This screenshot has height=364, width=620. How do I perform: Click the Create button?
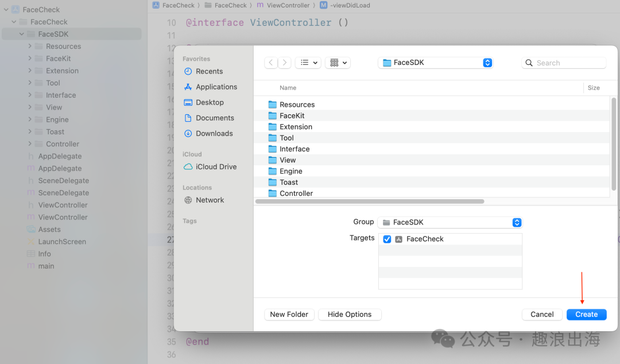pos(586,314)
